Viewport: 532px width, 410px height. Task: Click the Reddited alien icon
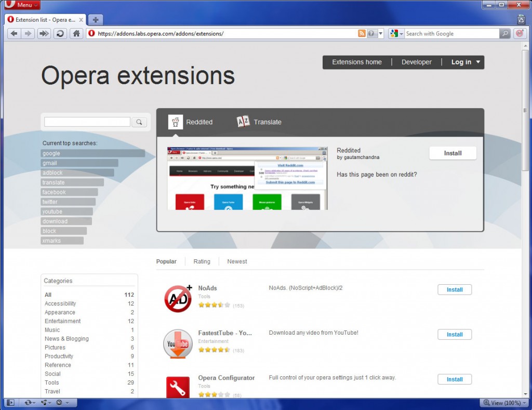click(x=176, y=122)
